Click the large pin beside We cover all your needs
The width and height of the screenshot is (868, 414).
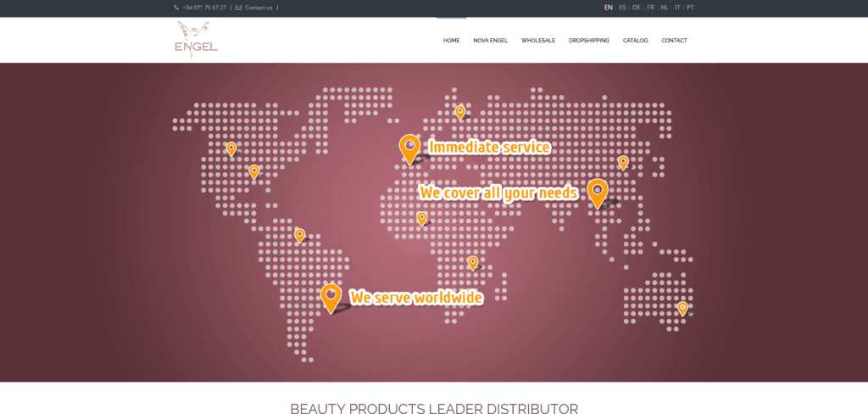click(x=598, y=194)
